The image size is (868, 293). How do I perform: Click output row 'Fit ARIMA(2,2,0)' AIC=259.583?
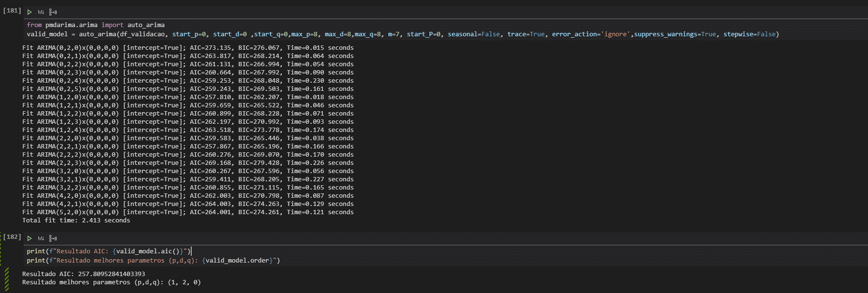click(188, 138)
